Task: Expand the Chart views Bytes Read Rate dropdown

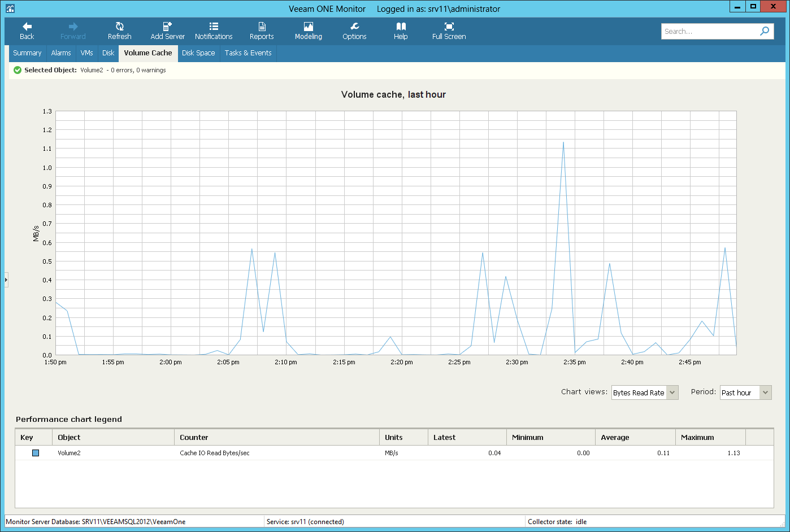Action: pyautogui.click(x=672, y=393)
